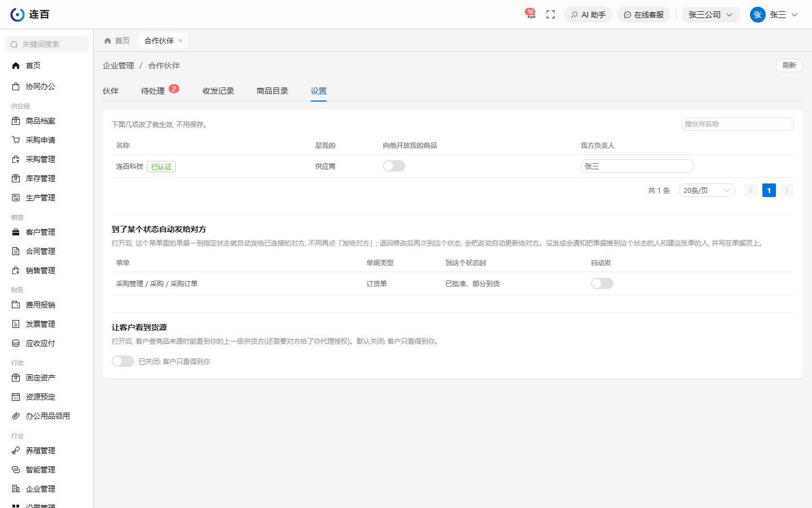Screen dimensions: 812x508
Task: Open the AI 助手 button
Action: point(588,15)
